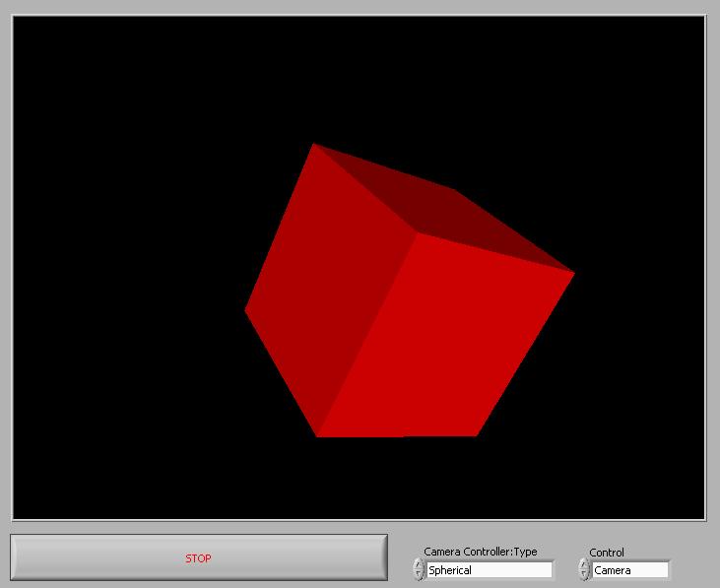Open the Spherical camera type ring list

tap(490, 570)
